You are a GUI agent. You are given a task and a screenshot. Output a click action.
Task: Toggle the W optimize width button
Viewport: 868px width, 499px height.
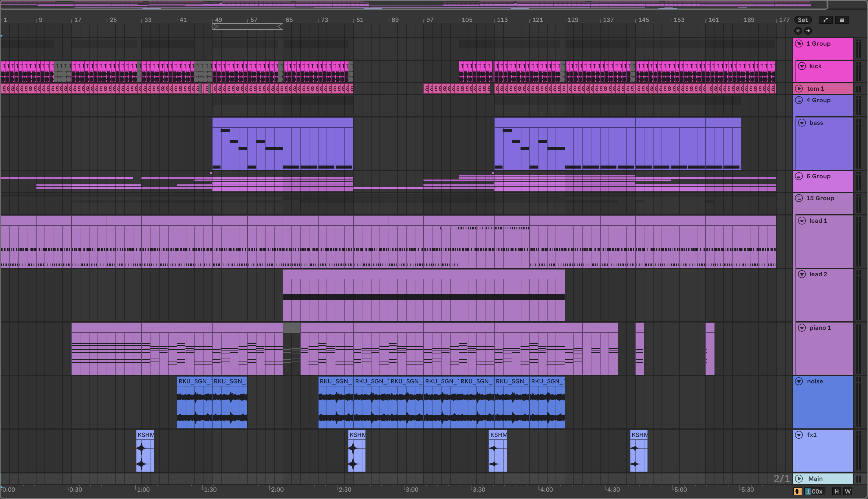[x=848, y=491]
